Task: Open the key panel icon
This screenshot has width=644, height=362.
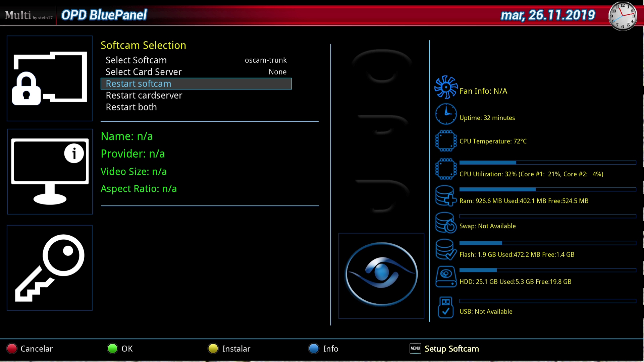Action: pyautogui.click(x=50, y=268)
